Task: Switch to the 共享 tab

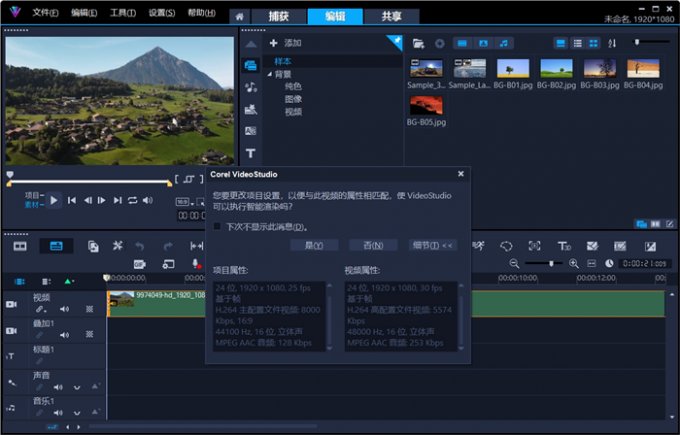Action: 391,16
